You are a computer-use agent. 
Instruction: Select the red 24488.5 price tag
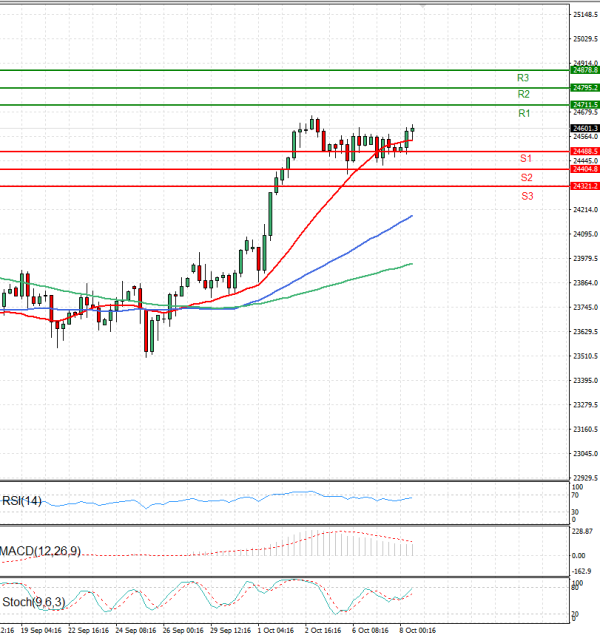click(x=585, y=151)
